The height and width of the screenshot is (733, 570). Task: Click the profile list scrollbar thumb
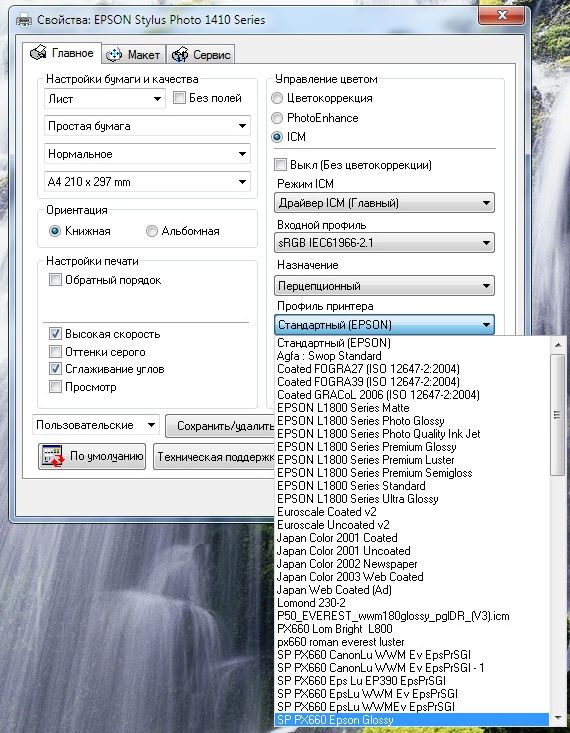coord(557,415)
